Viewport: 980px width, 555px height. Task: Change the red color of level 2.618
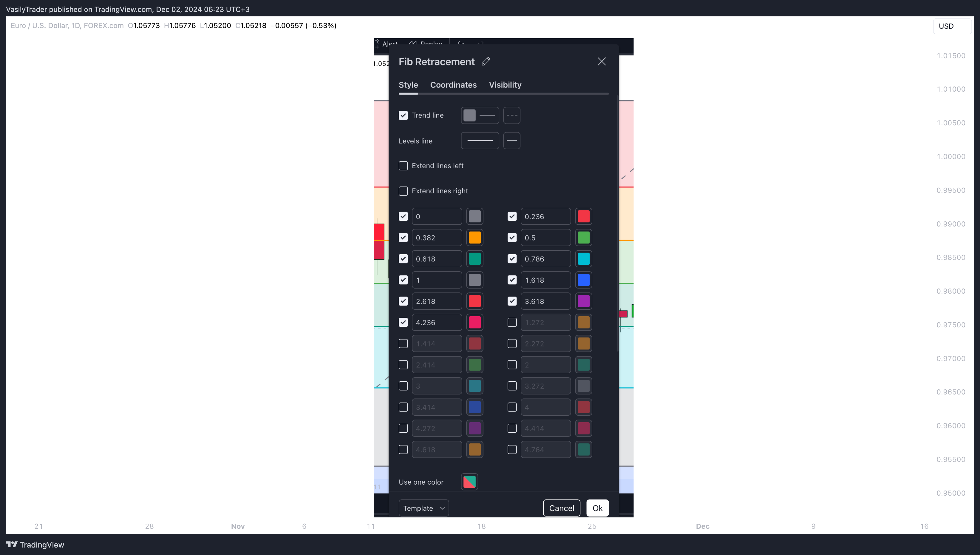click(474, 301)
